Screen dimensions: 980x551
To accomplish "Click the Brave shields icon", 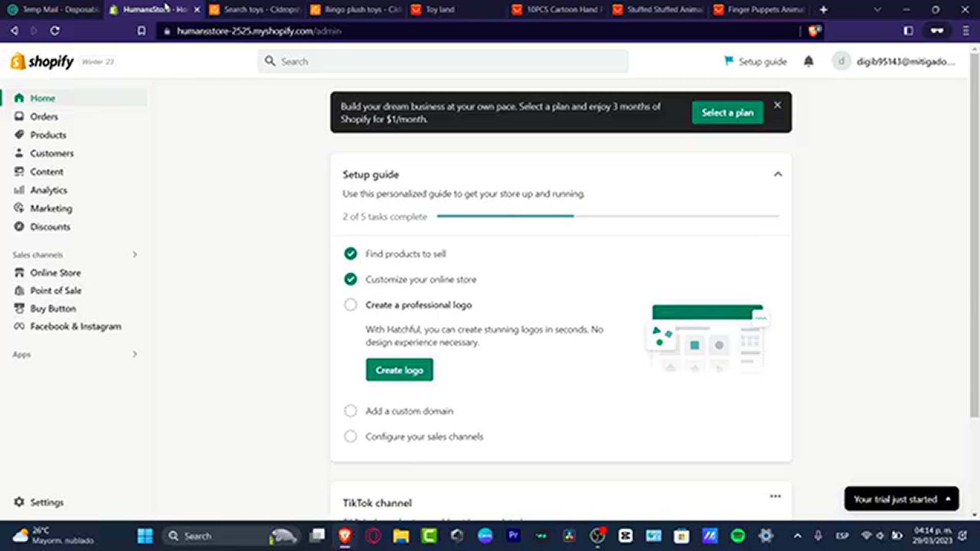I will [815, 31].
